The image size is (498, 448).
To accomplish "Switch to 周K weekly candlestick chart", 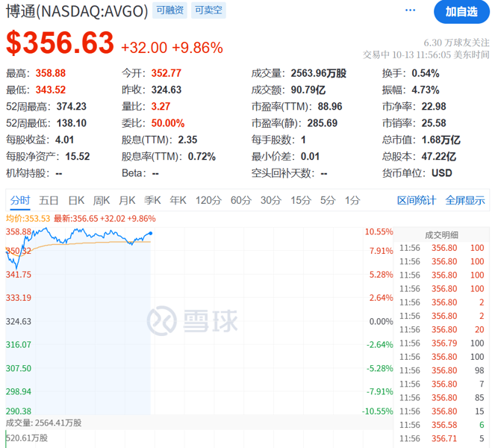I will pyautogui.click(x=102, y=200).
